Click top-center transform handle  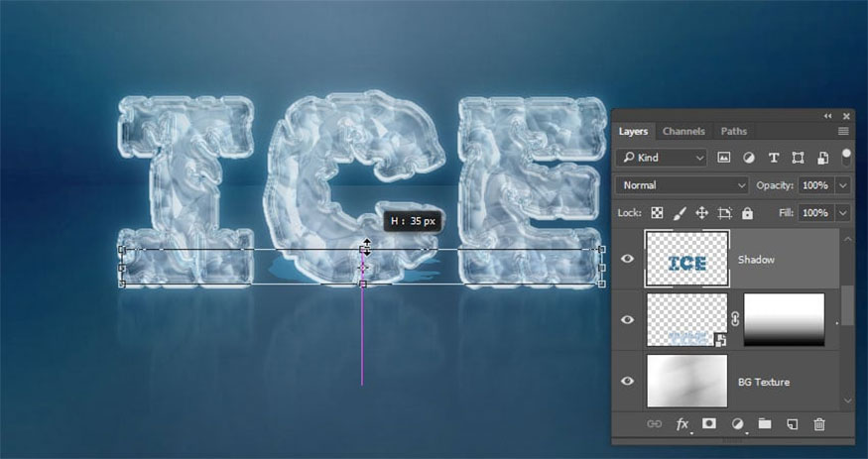click(x=364, y=250)
